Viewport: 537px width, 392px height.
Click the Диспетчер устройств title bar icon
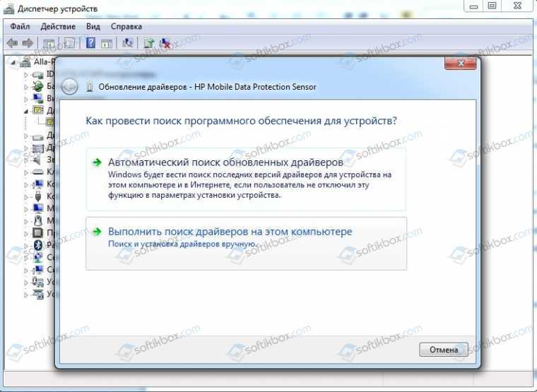(x=9, y=9)
